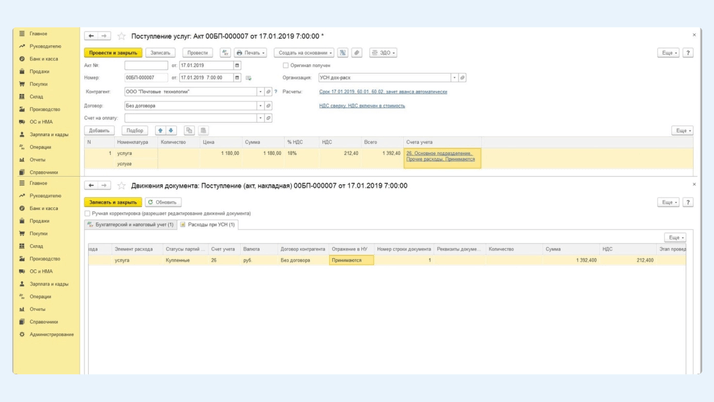
Task: Open Администрирование section in the sidebar
Action: coord(52,334)
